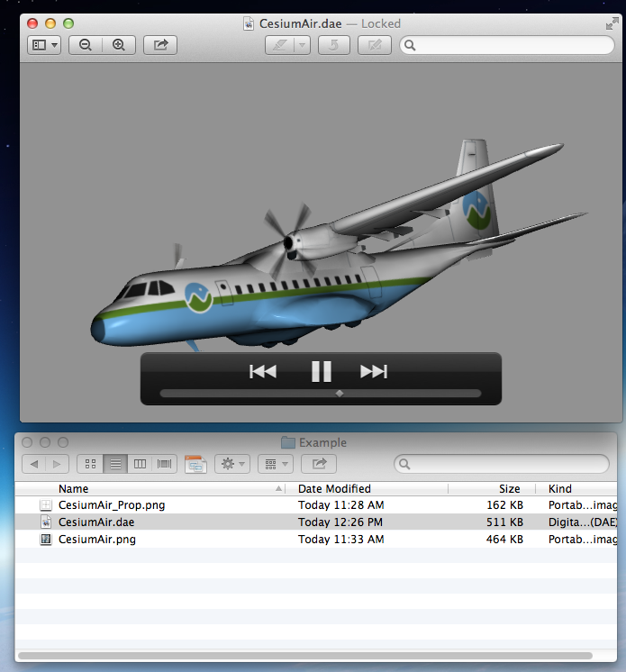
Task: Skip to previous animation with rewind control
Action: point(263,371)
